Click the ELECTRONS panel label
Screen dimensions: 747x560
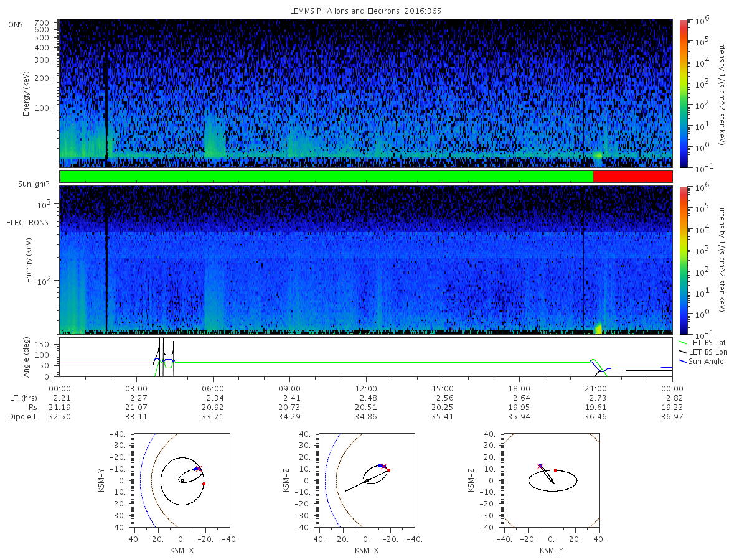click(27, 222)
